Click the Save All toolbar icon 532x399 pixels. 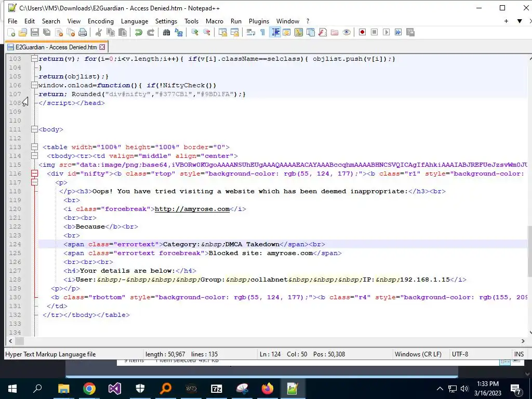coord(46,32)
